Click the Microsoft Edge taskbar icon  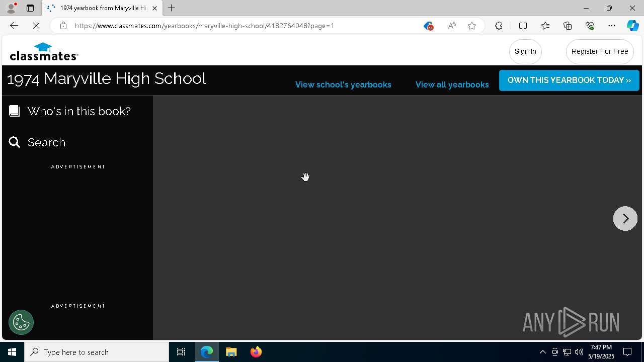point(207,352)
